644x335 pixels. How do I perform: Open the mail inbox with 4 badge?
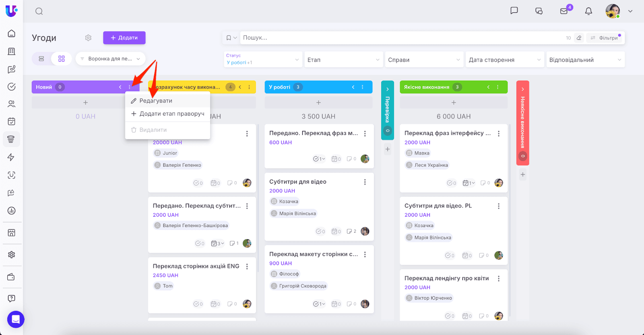click(564, 11)
